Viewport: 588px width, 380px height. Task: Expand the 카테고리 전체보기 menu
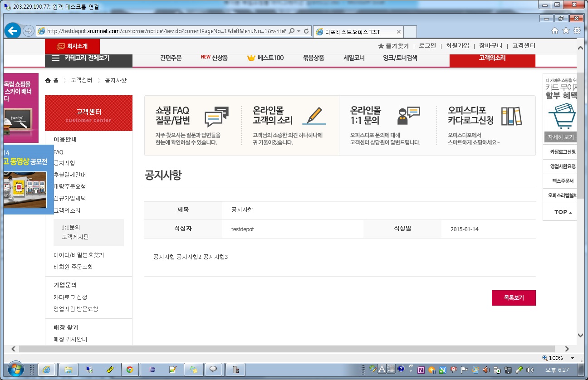tap(81, 58)
